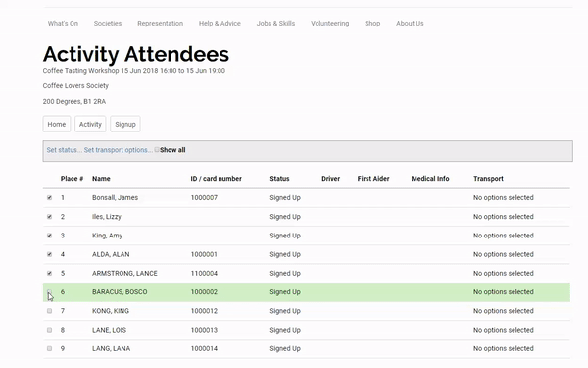Uncheck the checkbox for ALDA, ALAN
588x368 pixels.
pos(50,254)
